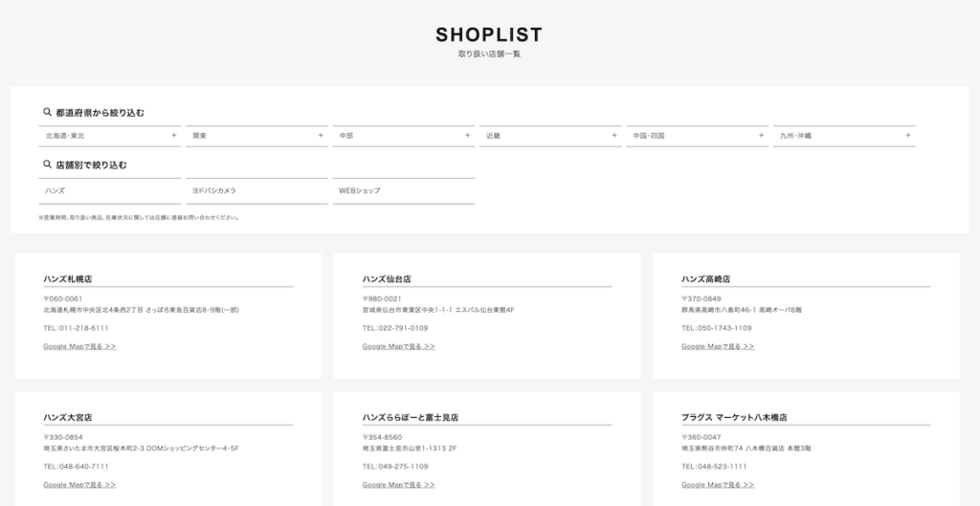Click phone number TEL:048-523-1111
Viewport: 980px width, 506px height.
(x=714, y=467)
